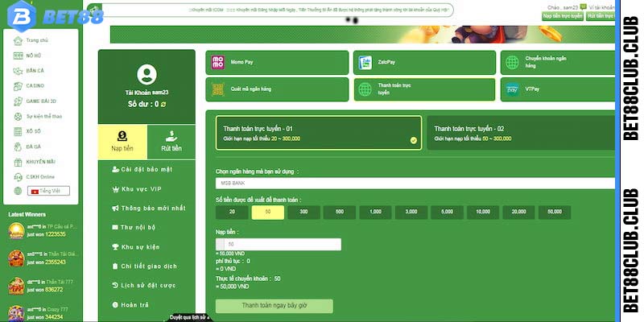Select Thanh toán trực tuyến - 01 channel
Viewport: 644px width, 322px height.
pos(319,133)
